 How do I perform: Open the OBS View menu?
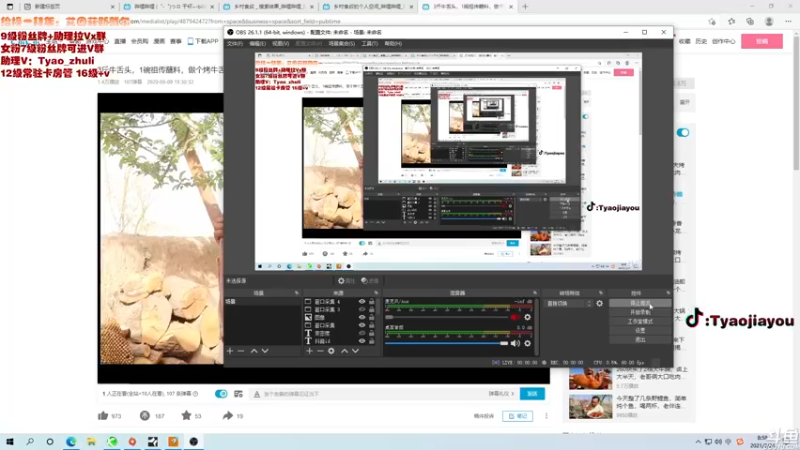pyautogui.click(x=281, y=44)
